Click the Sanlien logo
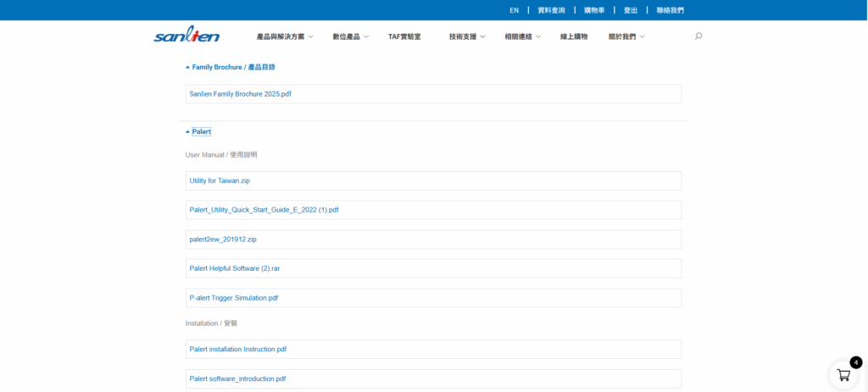 [186, 36]
